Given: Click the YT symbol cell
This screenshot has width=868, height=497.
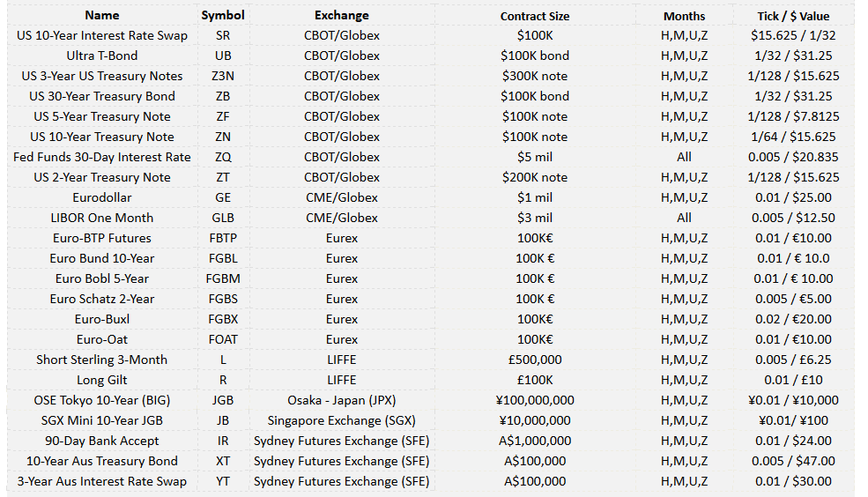Looking at the screenshot, I should coord(223,481).
